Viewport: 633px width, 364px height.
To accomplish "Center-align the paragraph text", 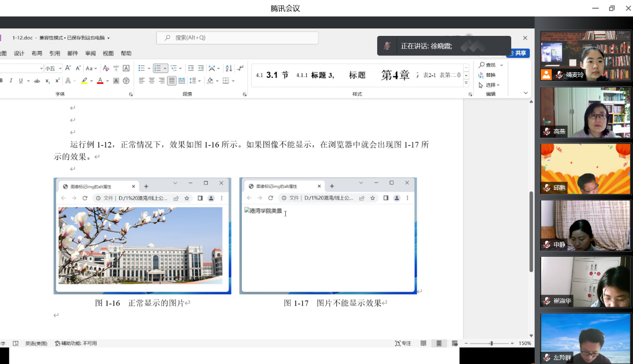I will (152, 81).
